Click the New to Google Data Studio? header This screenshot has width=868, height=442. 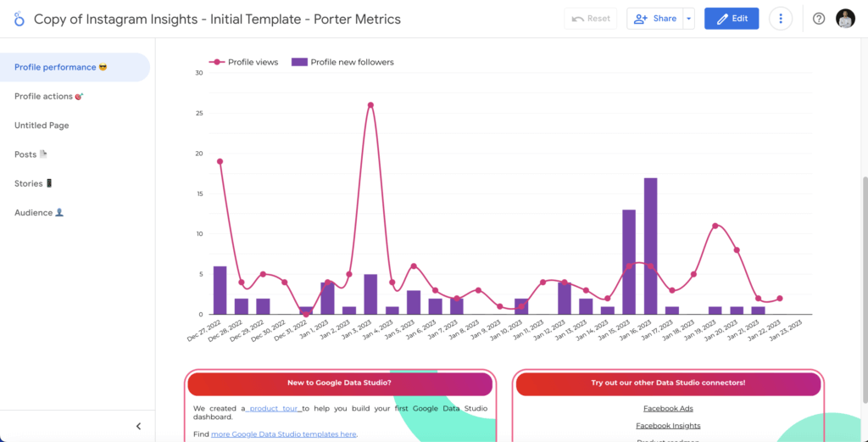340,383
